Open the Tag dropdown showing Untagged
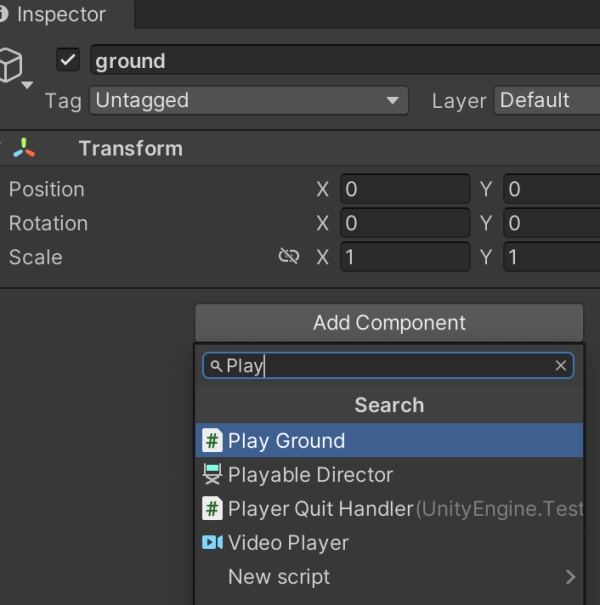Screen dimensions: 600x605 [249, 100]
